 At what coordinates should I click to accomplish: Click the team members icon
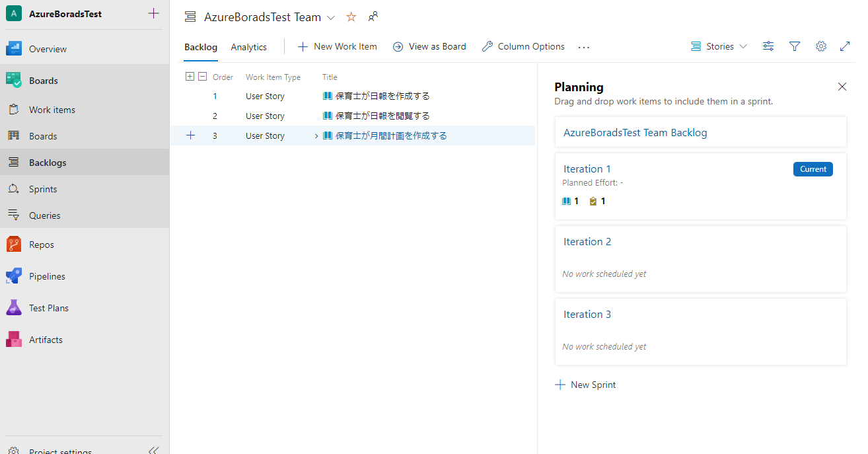click(373, 17)
